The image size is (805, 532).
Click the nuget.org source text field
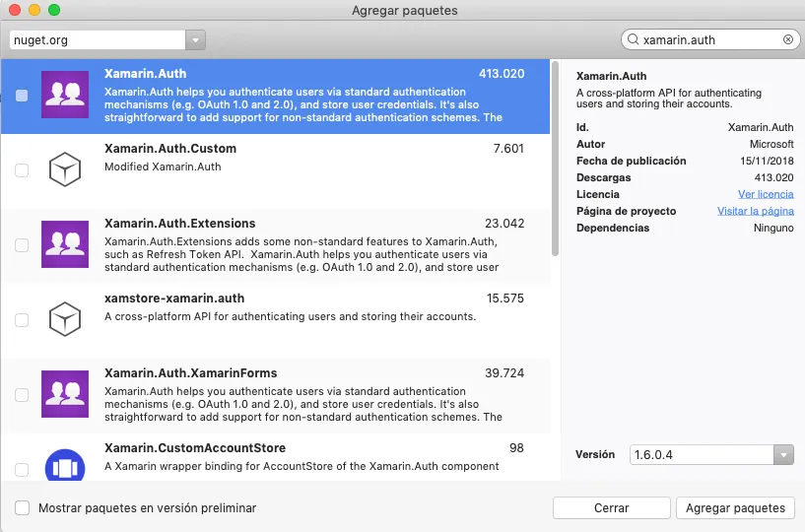click(x=98, y=40)
